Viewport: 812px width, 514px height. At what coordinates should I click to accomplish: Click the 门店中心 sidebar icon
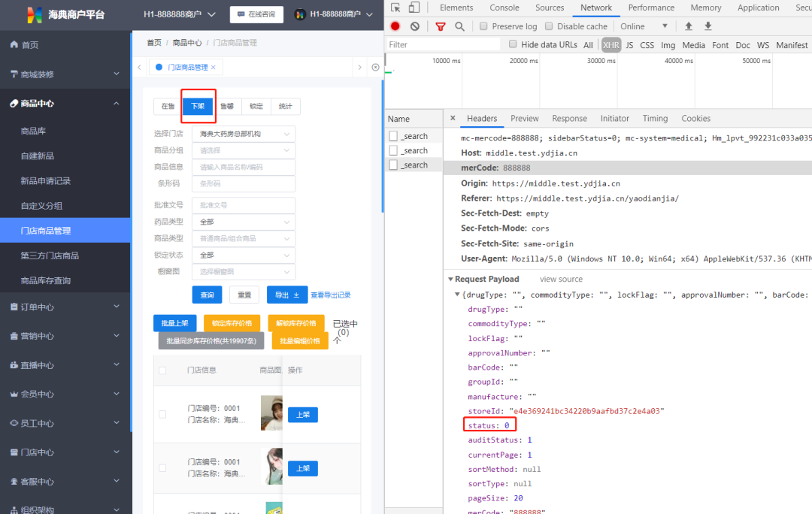pyautogui.click(x=14, y=452)
